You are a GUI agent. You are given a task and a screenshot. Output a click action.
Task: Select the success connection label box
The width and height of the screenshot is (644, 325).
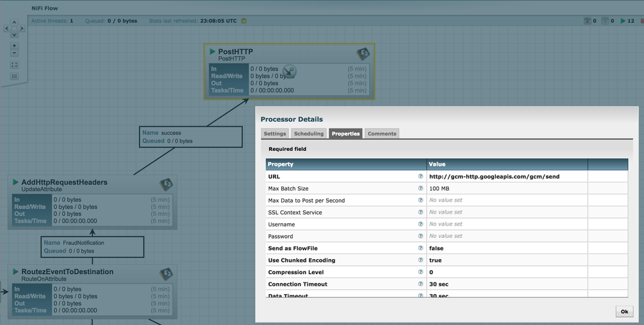(191, 137)
